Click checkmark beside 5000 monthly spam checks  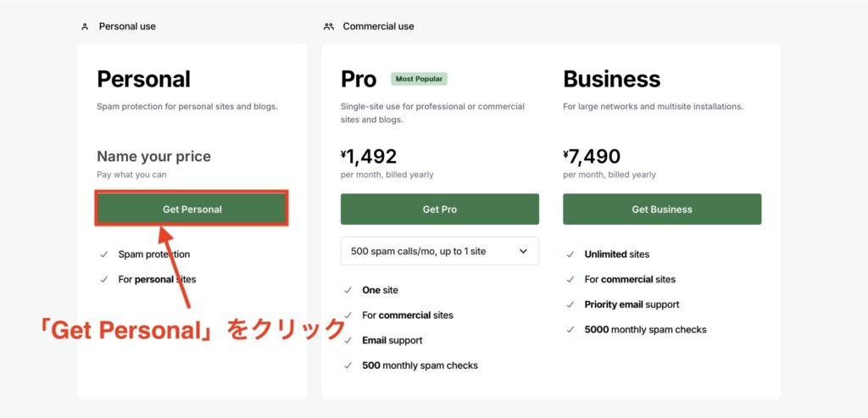pos(570,330)
